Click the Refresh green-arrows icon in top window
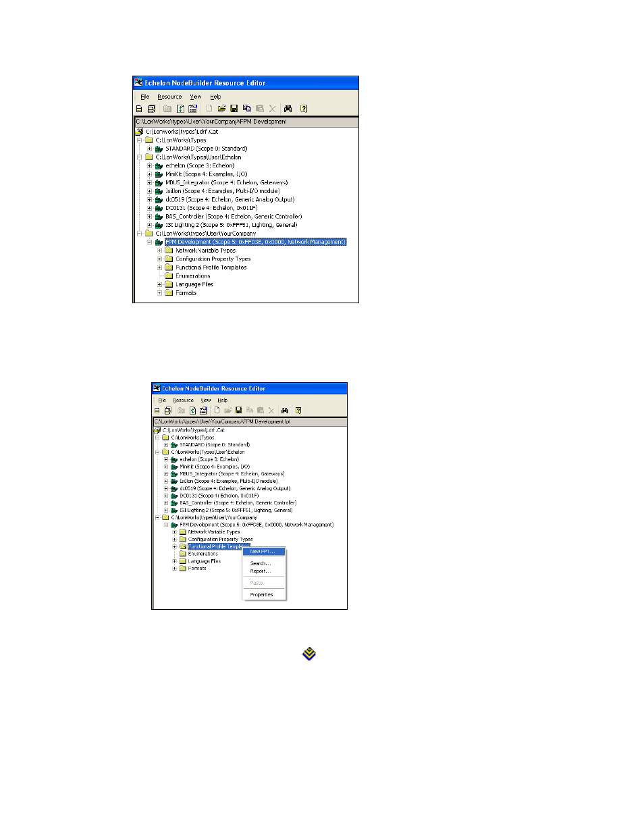The height and width of the screenshot is (834, 644). coord(180,108)
